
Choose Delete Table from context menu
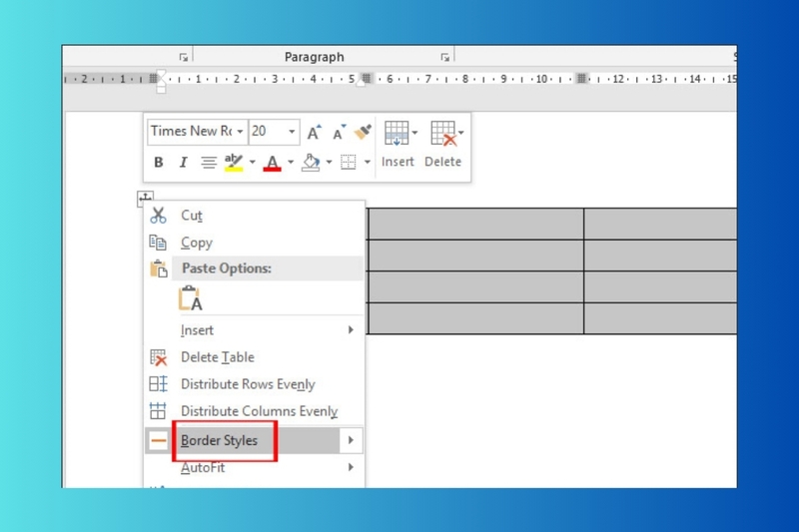click(254, 357)
